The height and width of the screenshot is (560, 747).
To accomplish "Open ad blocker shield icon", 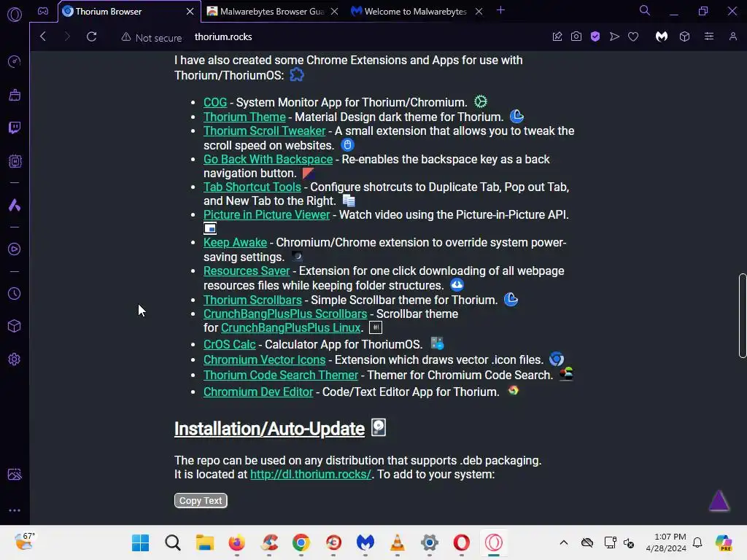I will click(595, 36).
